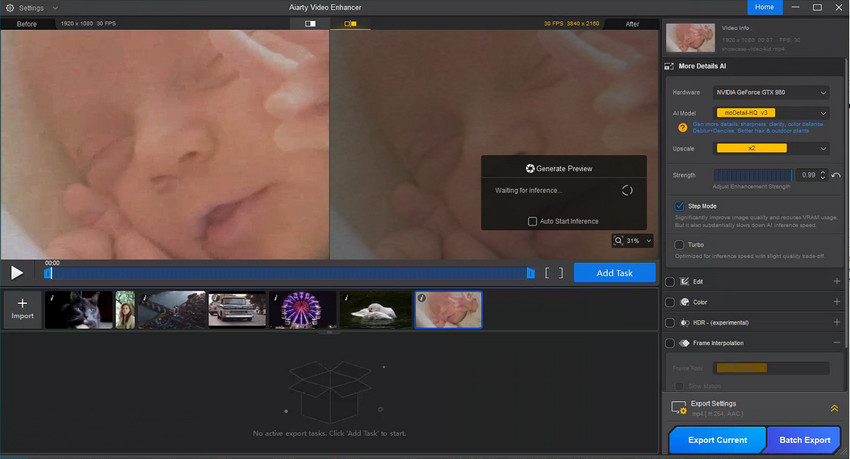
Task: Click the Edit crop icon
Action: tap(684, 282)
